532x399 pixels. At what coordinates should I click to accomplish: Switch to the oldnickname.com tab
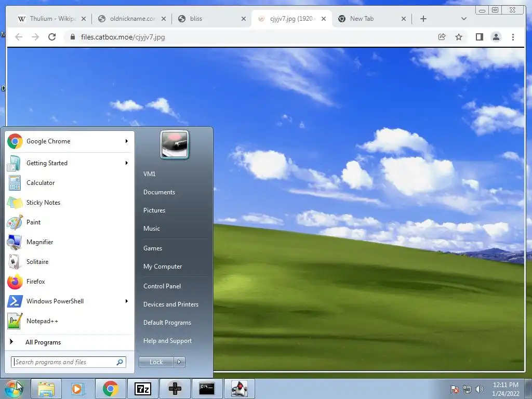click(132, 19)
